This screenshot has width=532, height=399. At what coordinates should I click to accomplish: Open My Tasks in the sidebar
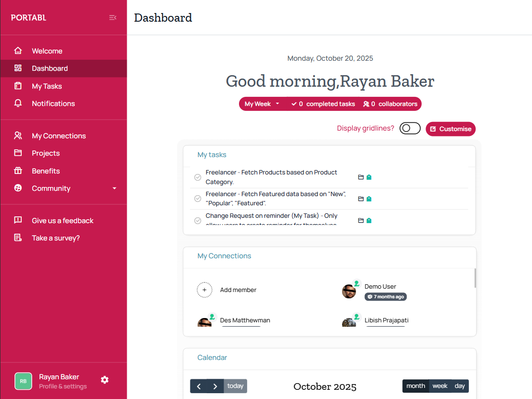(47, 86)
